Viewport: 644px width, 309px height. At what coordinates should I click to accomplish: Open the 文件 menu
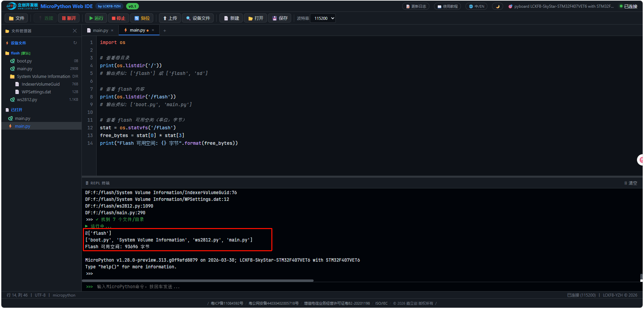point(16,18)
